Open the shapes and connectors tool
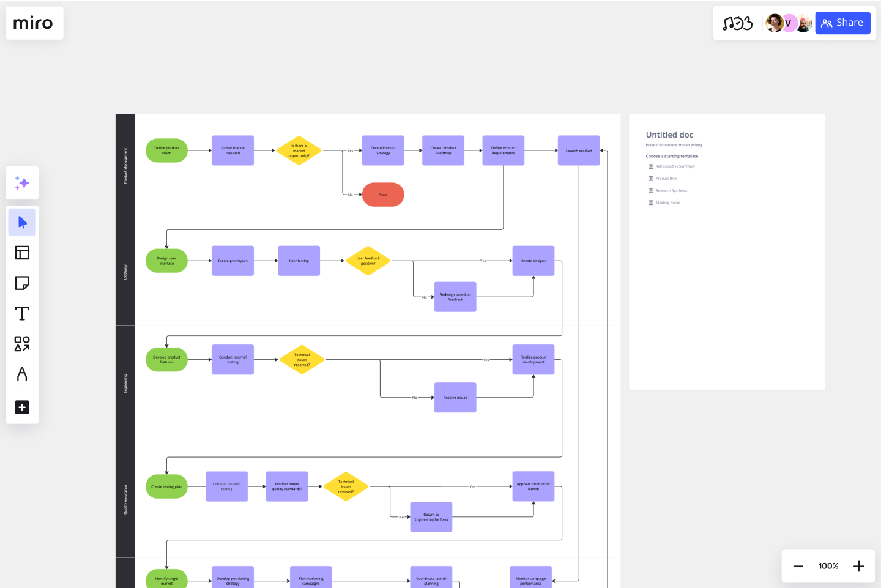The height and width of the screenshot is (588, 881). 22,344
